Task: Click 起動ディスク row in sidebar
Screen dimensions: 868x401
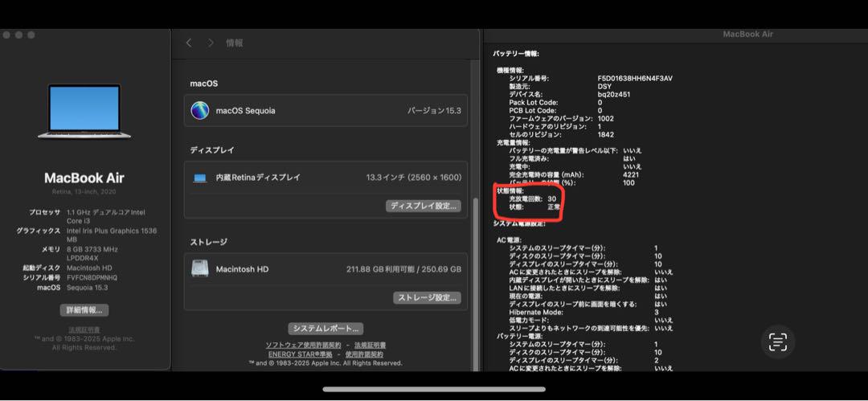Action: 67,268
